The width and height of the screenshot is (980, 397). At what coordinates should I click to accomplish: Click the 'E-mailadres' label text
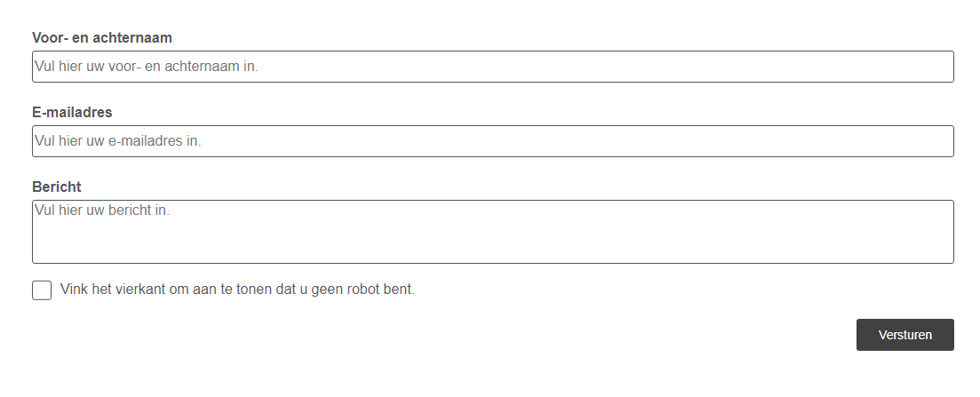click(x=72, y=112)
